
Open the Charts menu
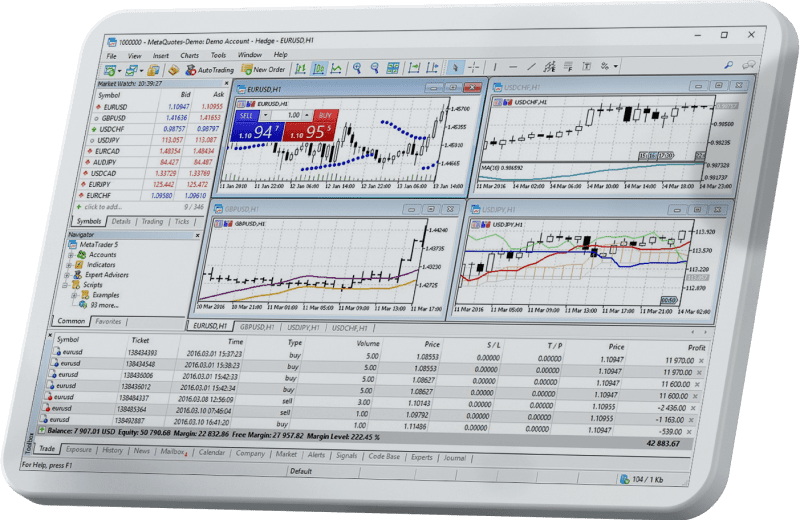(189, 55)
